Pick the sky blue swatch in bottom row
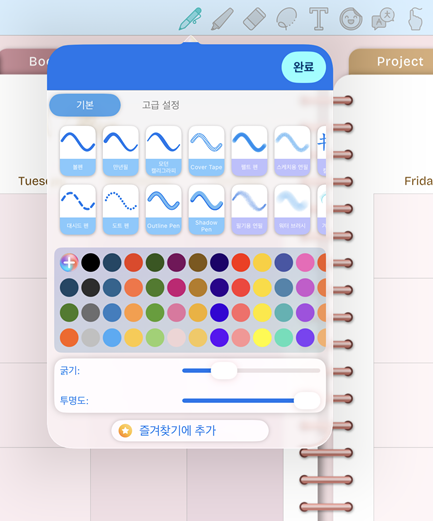 112,337
